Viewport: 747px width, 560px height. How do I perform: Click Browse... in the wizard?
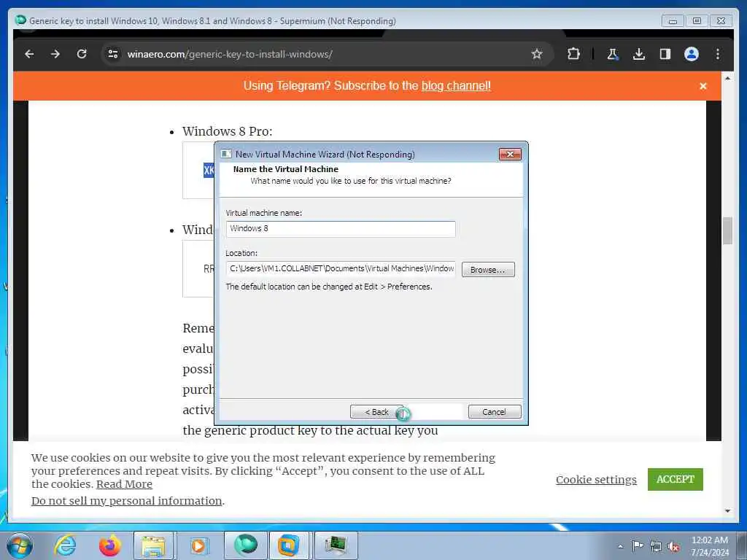click(x=488, y=270)
